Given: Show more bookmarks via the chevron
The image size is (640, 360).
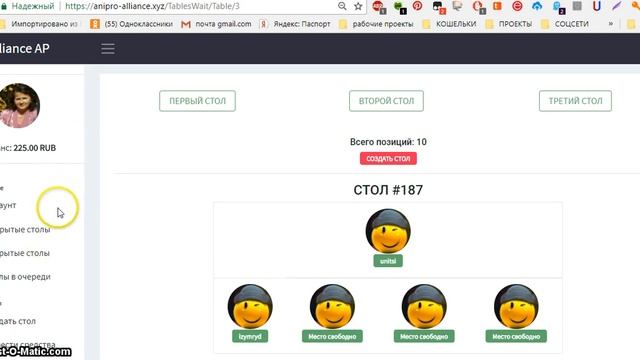Looking at the screenshot, I should coord(611,24).
